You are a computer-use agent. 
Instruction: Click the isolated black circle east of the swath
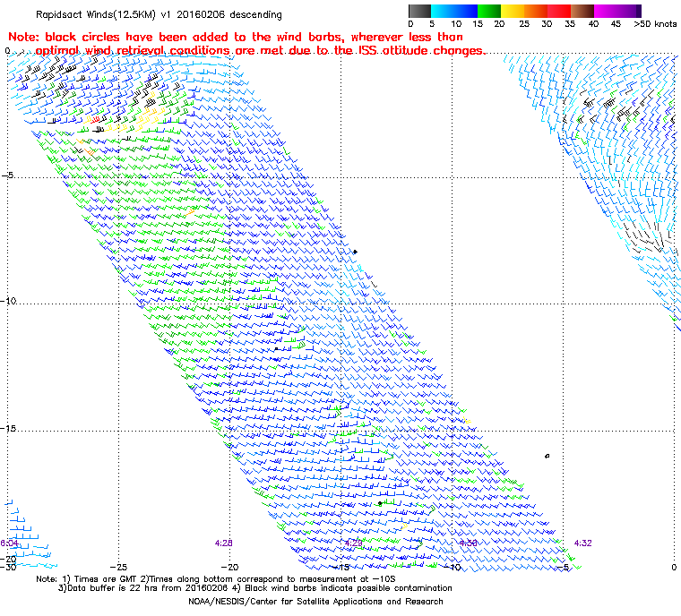pyautogui.click(x=547, y=456)
